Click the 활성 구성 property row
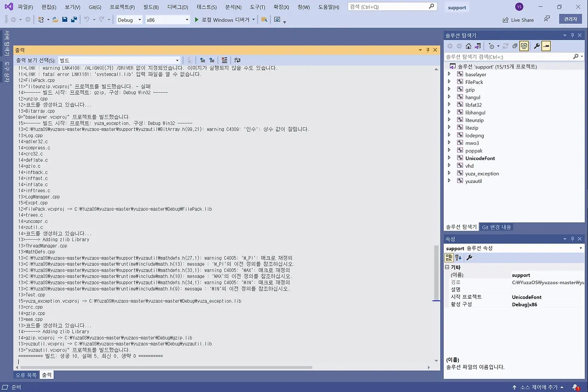This screenshot has height=392, width=588. pyautogui.click(x=514, y=304)
